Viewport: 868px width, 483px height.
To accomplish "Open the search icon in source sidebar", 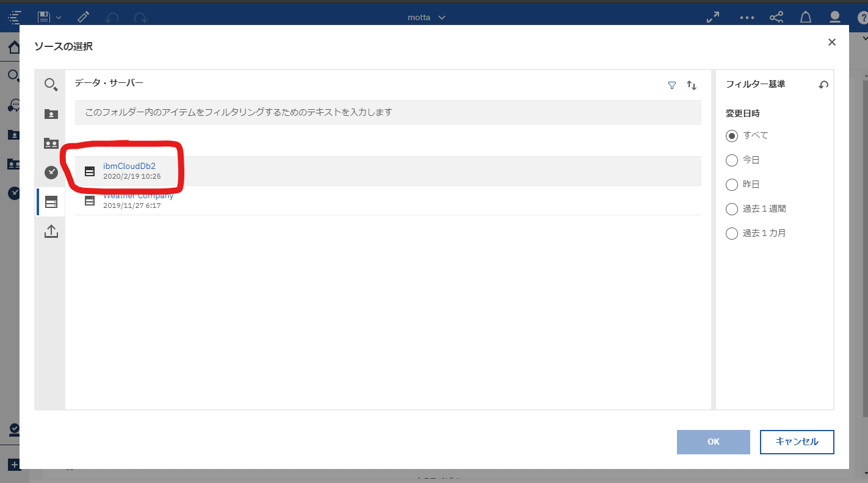I will [51, 85].
